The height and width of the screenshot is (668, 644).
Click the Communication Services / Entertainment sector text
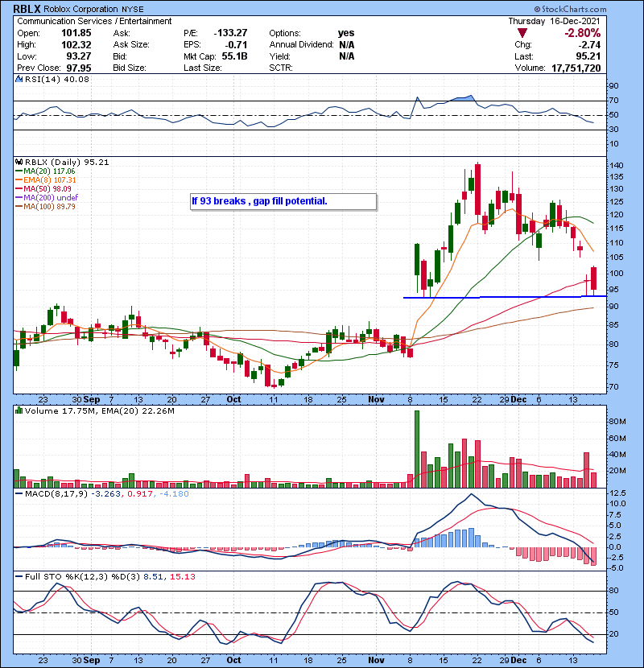coord(94,21)
